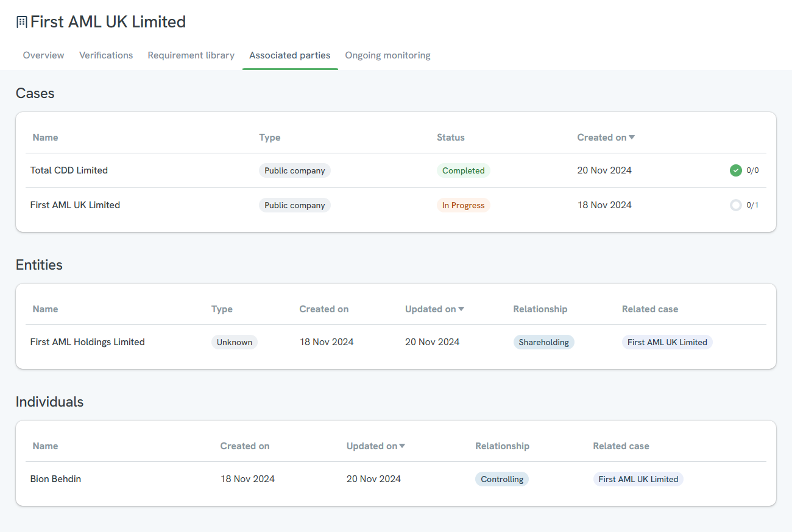Sort cases by the Created on arrow

click(x=632, y=138)
